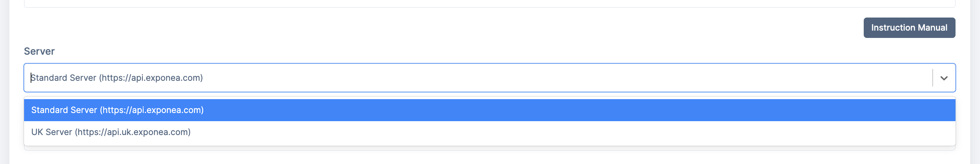The width and height of the screenshot is (980, 164).
Task: Open the Instruction Manual
Action: [x=909, y=28]
